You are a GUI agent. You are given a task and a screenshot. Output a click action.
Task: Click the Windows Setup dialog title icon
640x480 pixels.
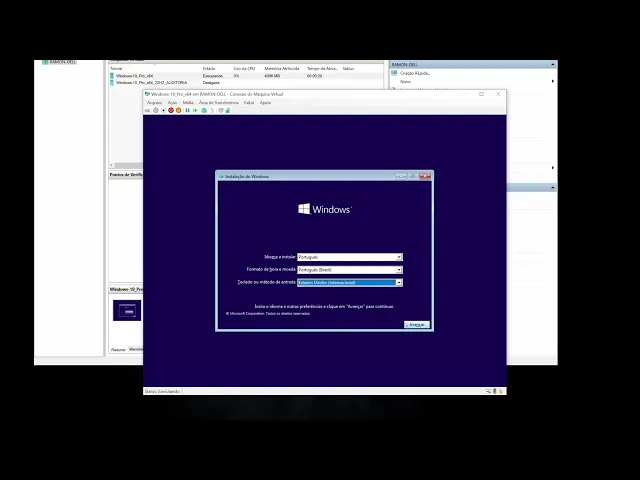[221, 176]
